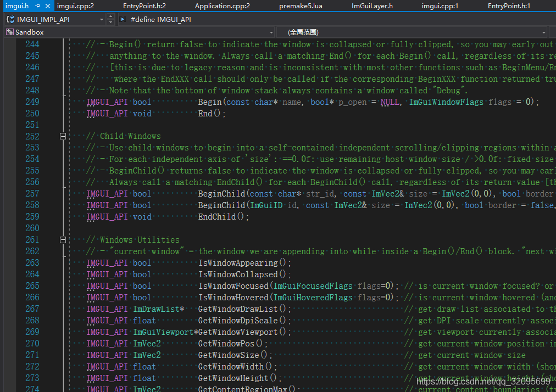Click the Begin function name on line 249
The image size is (556, 392).
click(209, 102)
